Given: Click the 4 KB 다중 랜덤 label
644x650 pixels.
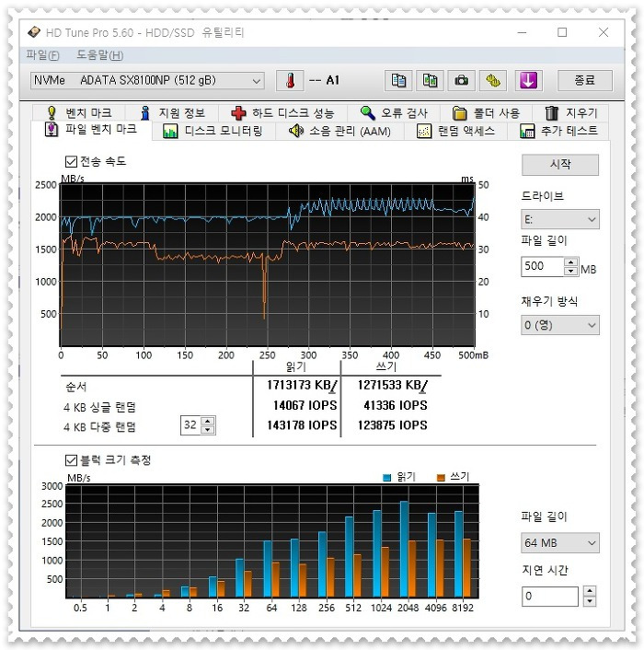Looking at the screenshot, I should point(99,427).
